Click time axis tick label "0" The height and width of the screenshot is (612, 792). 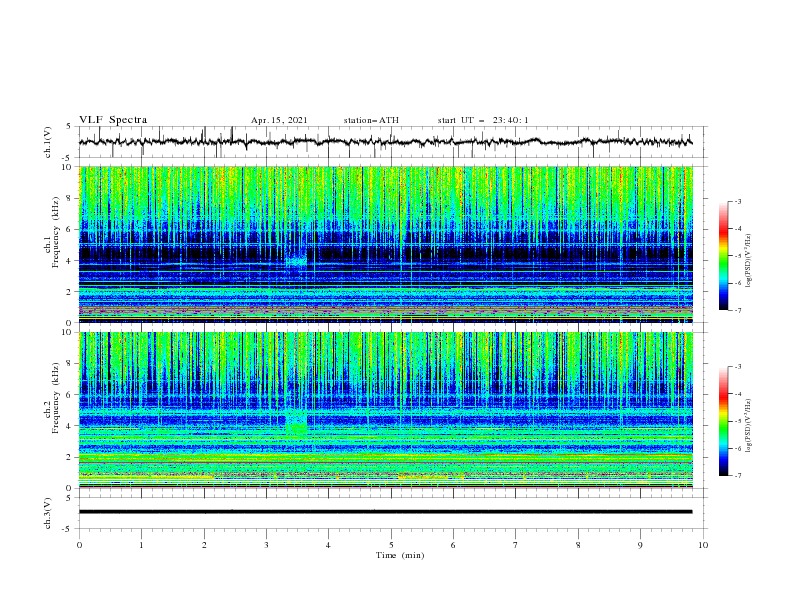click(x=79, y=545)
